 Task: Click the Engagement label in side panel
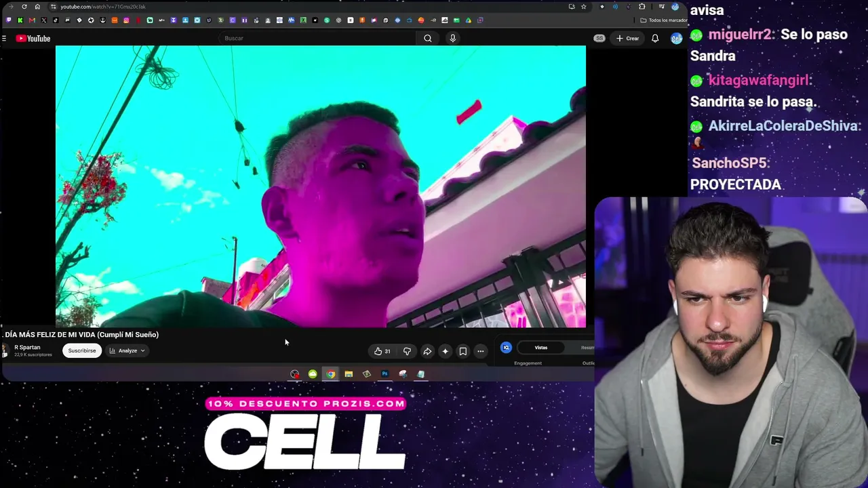pos(528,363)
